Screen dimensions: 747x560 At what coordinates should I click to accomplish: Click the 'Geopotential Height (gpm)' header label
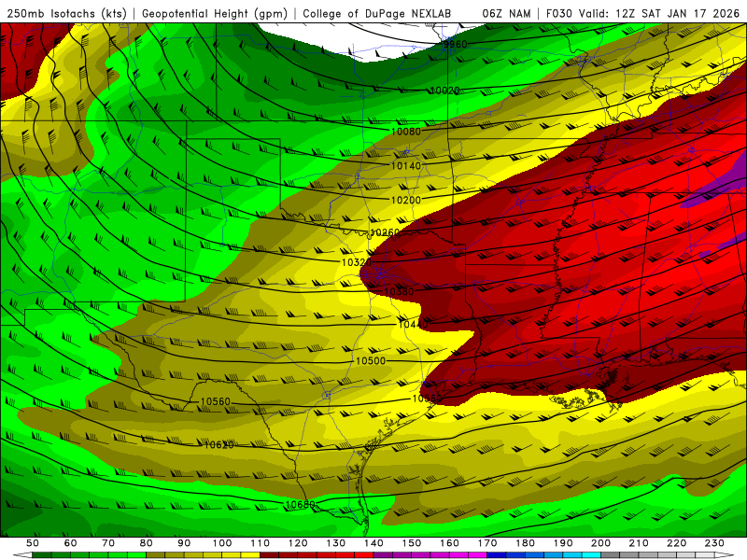click(215, 14)
